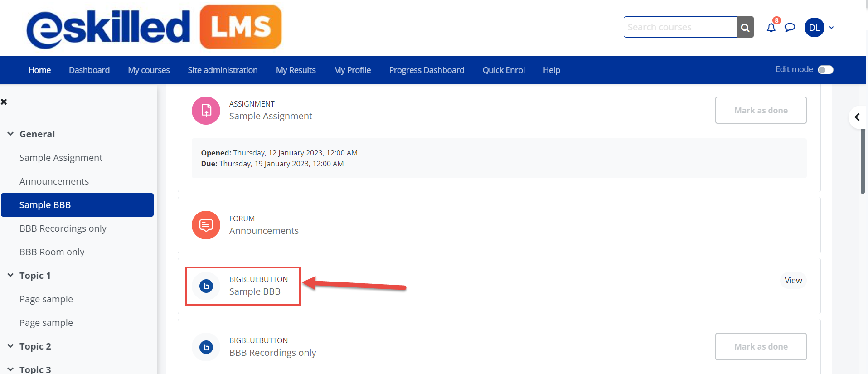Select Sample BBB in course index

pyautogui.click(x=77, y=205)
